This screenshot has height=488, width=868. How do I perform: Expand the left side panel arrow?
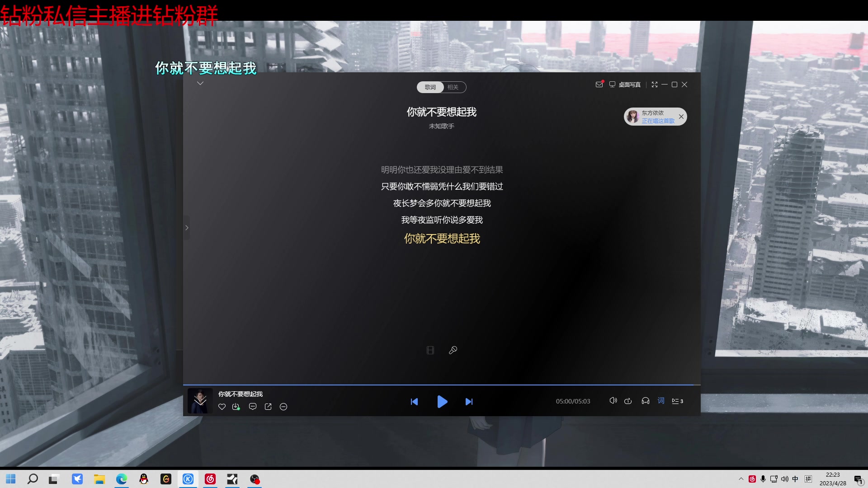click(x=187, y=227)
